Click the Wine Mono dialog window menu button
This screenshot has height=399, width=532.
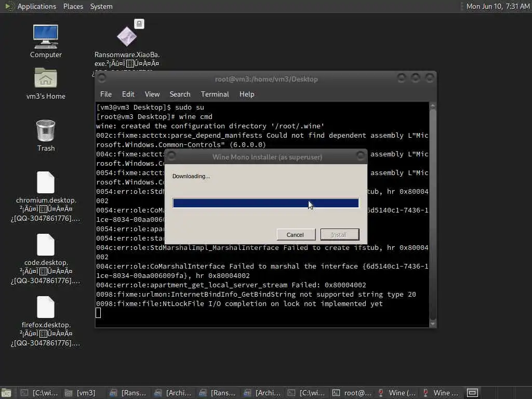(x=171, y=156)
